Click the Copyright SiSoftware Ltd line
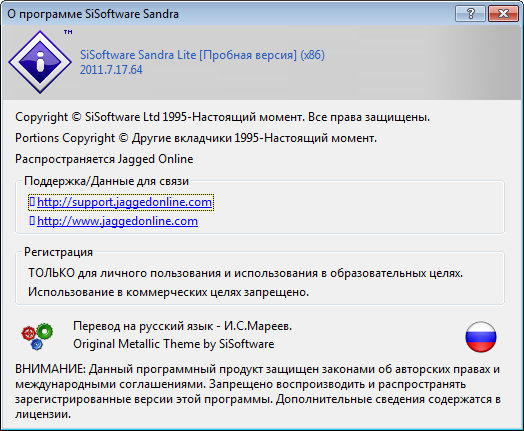The height and width of the screenshot is (431, 524). click(x=223, y=117)
